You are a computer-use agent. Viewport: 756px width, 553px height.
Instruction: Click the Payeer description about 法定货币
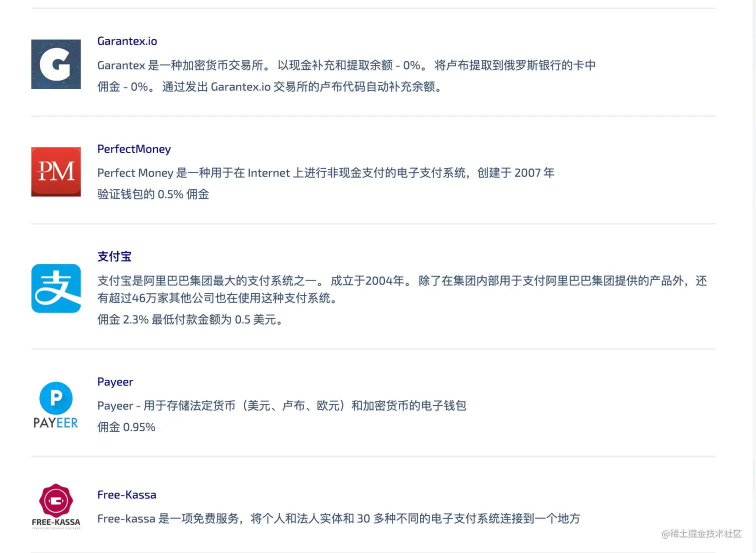[x=282, y=406]
